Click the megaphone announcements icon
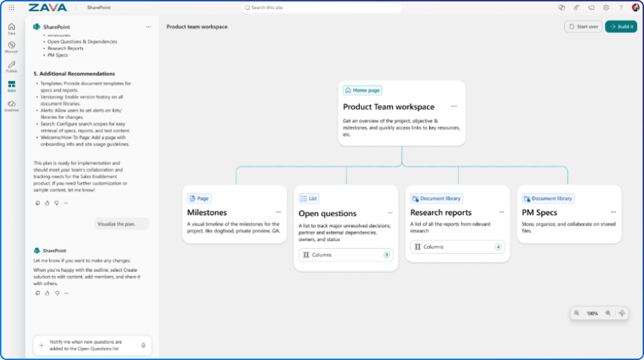This screenshot has width=644, height=360. pyautogui.click(x=591, y=8)
